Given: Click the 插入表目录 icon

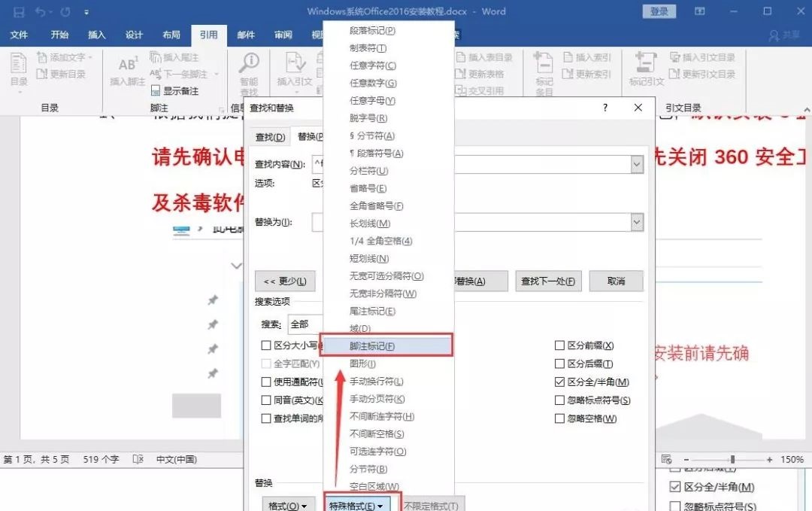Looking at the screenshot, I should (461, 57).
